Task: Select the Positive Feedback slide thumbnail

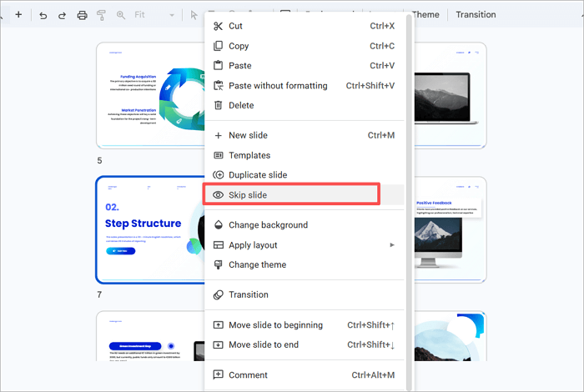Action: coord(450,229)
